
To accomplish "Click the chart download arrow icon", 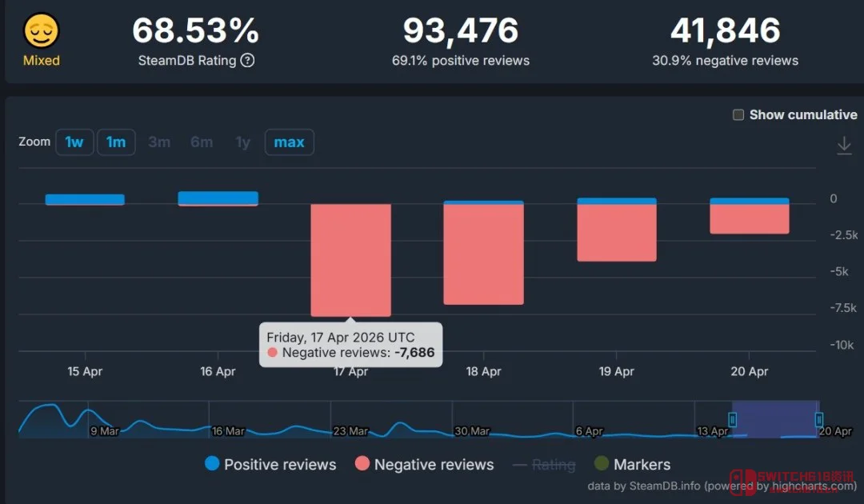I will click(844, 146).
